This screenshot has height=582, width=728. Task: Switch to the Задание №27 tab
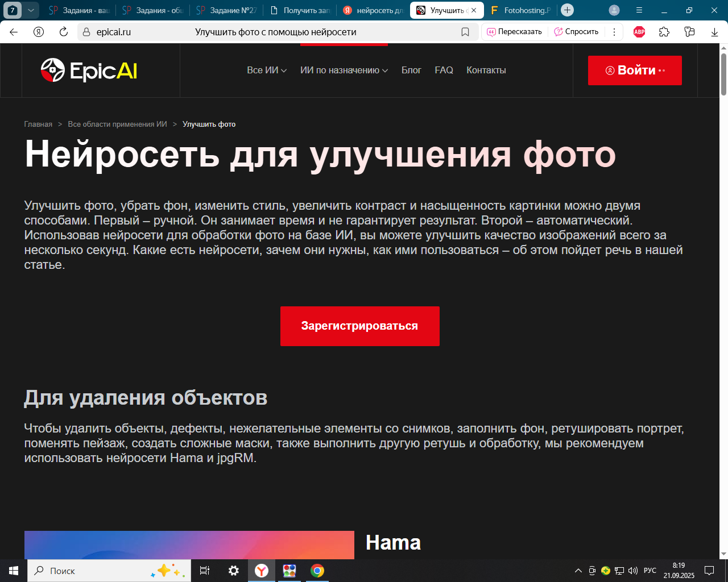point(226,10)
